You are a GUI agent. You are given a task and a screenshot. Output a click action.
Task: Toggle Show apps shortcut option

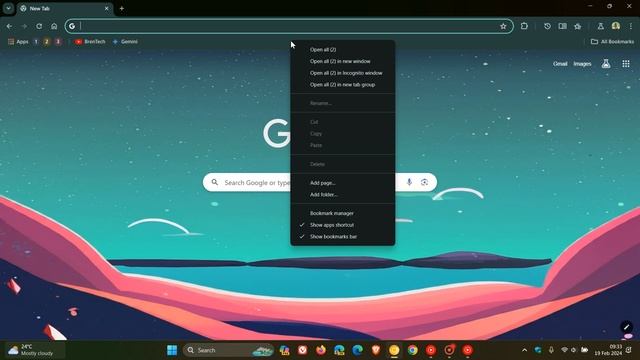342,225
